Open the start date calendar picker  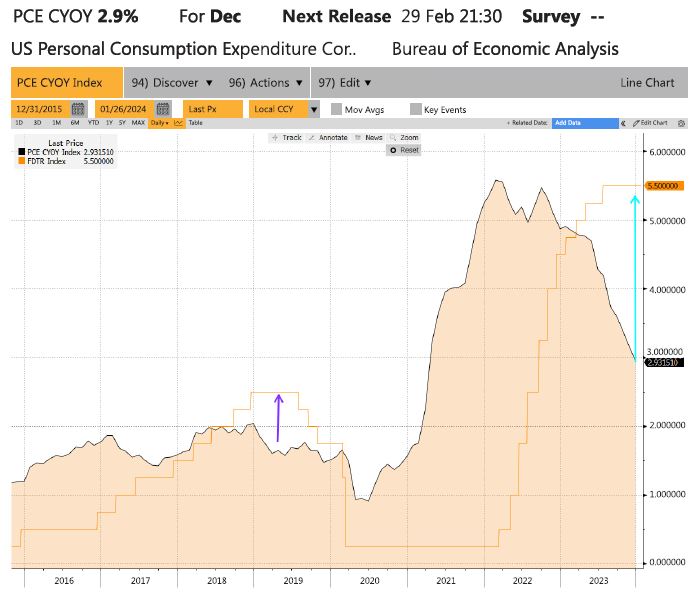(78, 109)
